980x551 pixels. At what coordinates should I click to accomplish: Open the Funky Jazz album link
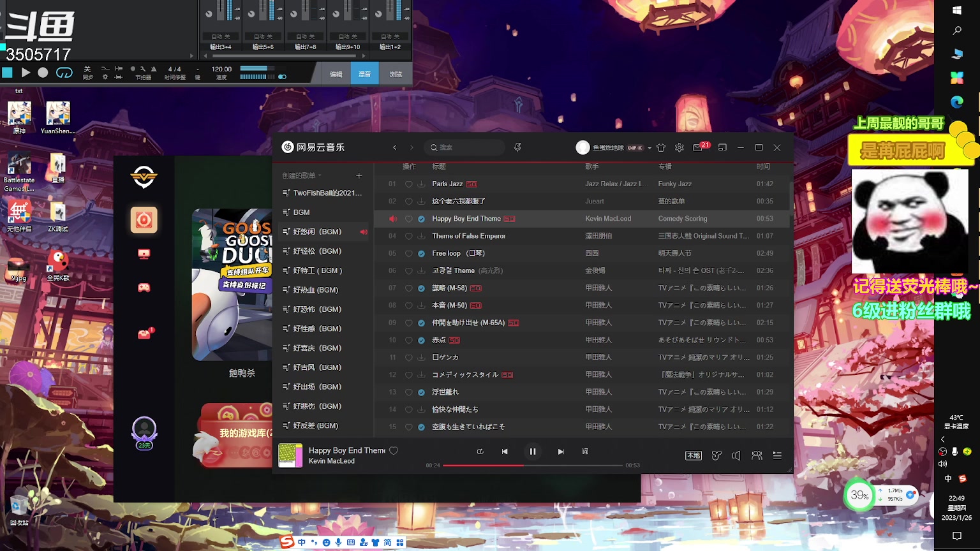pos(675,184)
